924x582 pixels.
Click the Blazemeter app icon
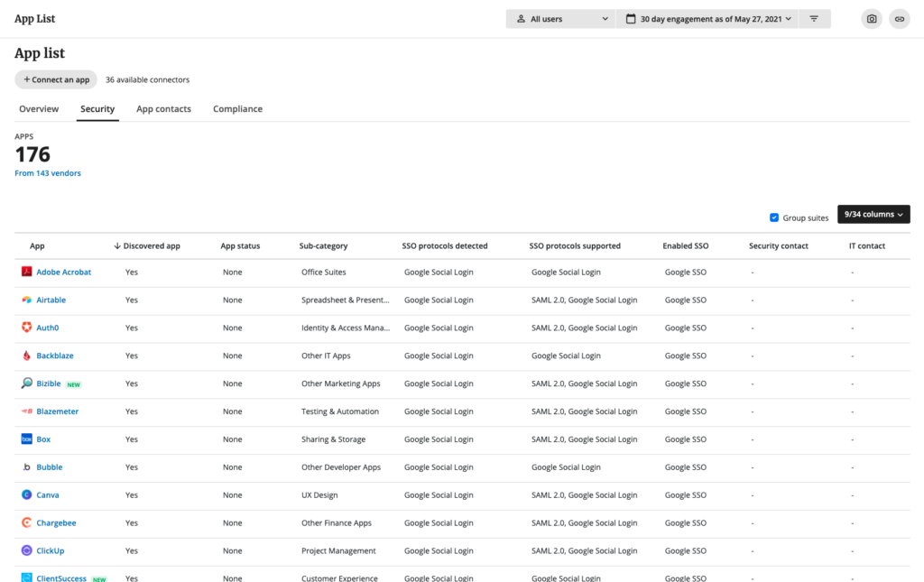click(26, 411)
